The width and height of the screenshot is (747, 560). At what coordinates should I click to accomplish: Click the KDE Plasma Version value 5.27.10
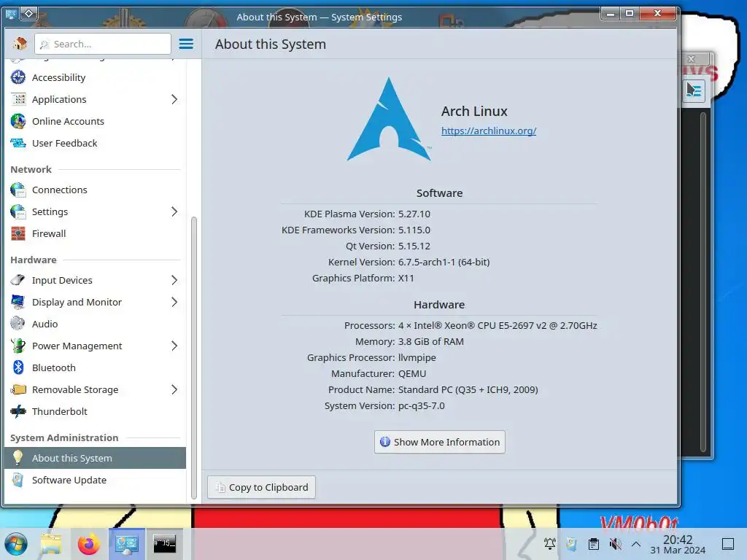(x=414, y=214)
